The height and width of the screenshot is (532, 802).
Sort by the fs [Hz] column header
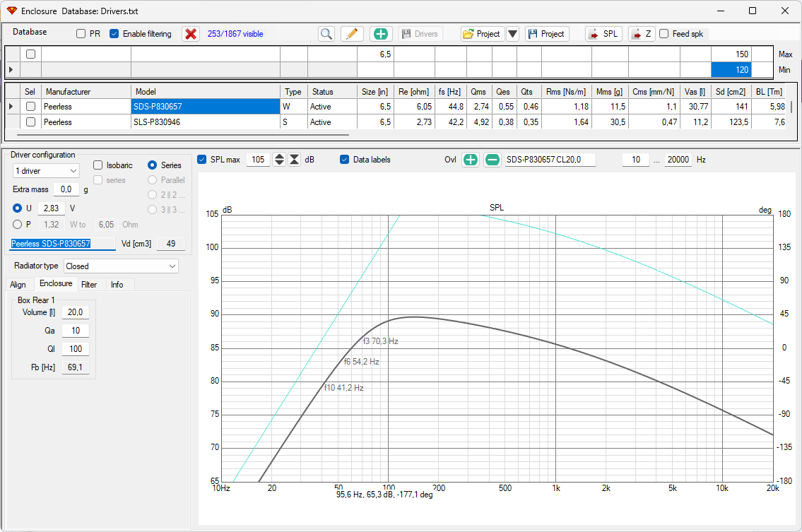pos(450,92)
